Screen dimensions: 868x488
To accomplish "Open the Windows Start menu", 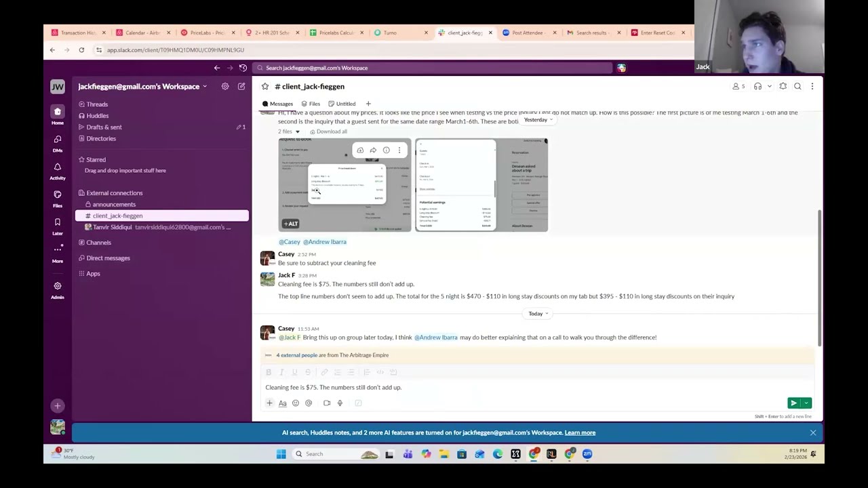I will click(281, 454).
